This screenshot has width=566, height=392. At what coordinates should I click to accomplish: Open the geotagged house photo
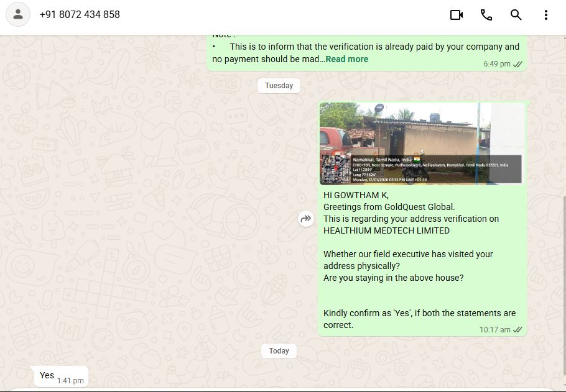[x=422, y=144]
